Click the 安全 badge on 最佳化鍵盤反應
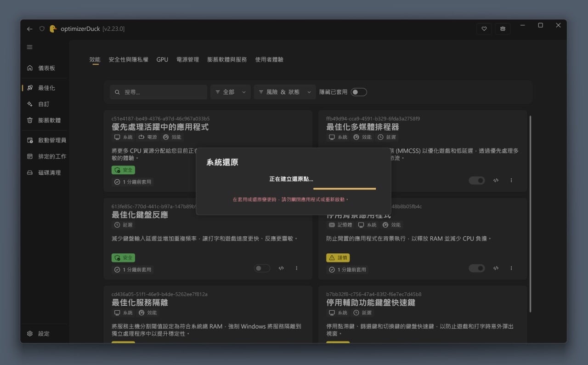The image size is (588, 365). 123,258
